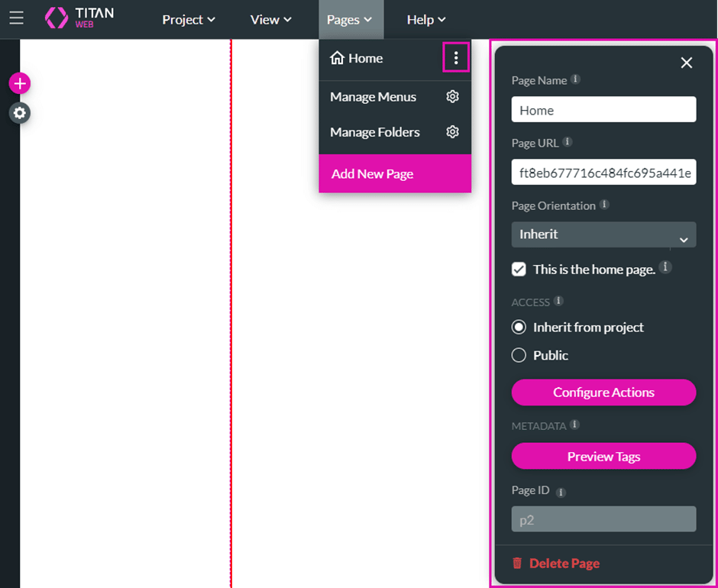This screenshot has height=588, width=718.
Task: Open the Help menu
Action: pyautogui.click(x=426, y=20)
